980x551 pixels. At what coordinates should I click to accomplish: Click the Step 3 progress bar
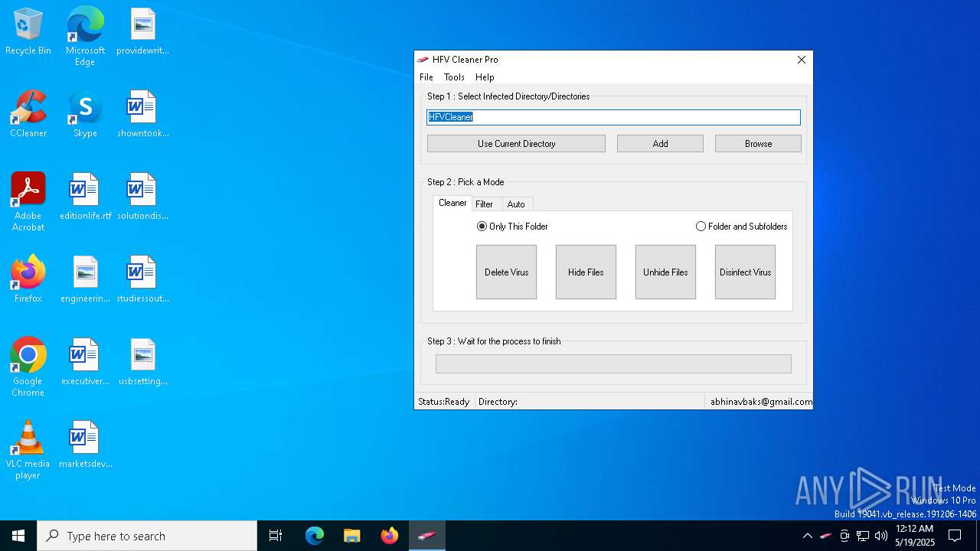[x=613, y=364]
